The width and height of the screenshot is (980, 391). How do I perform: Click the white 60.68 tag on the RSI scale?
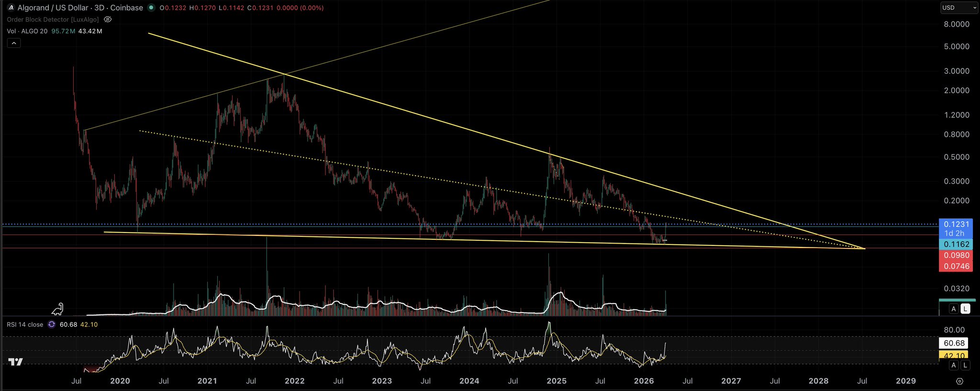(954, 343)
